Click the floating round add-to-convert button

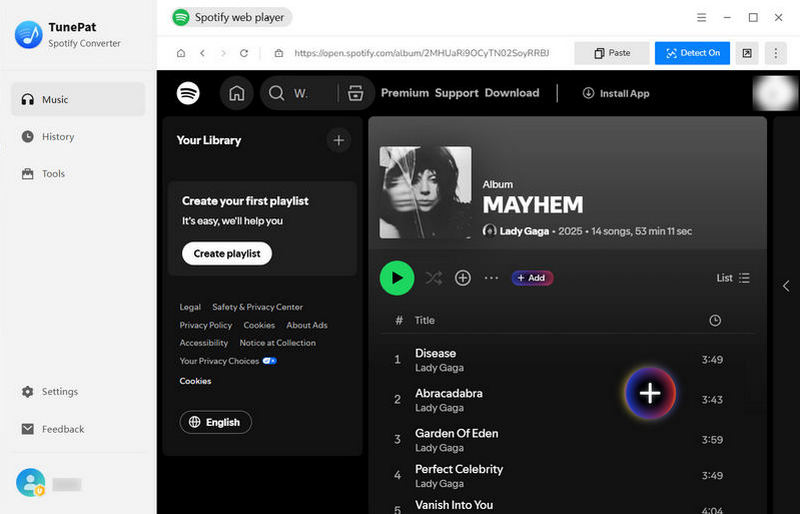coord(650,394)
